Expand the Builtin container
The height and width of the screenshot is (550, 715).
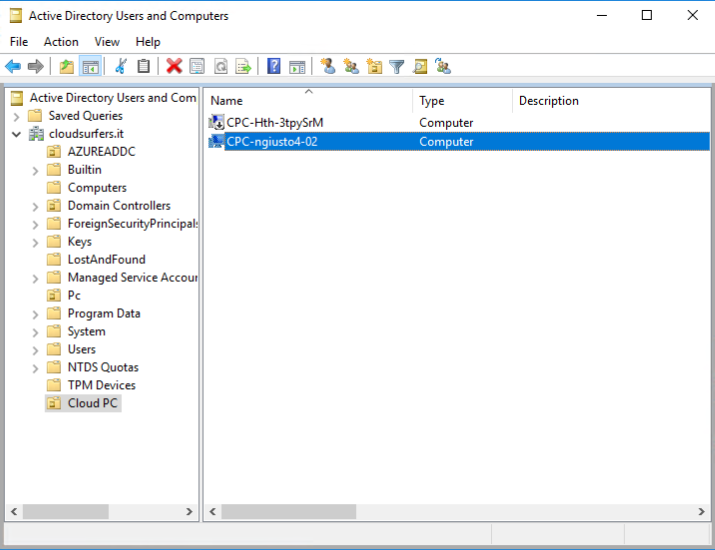[35, 171]
